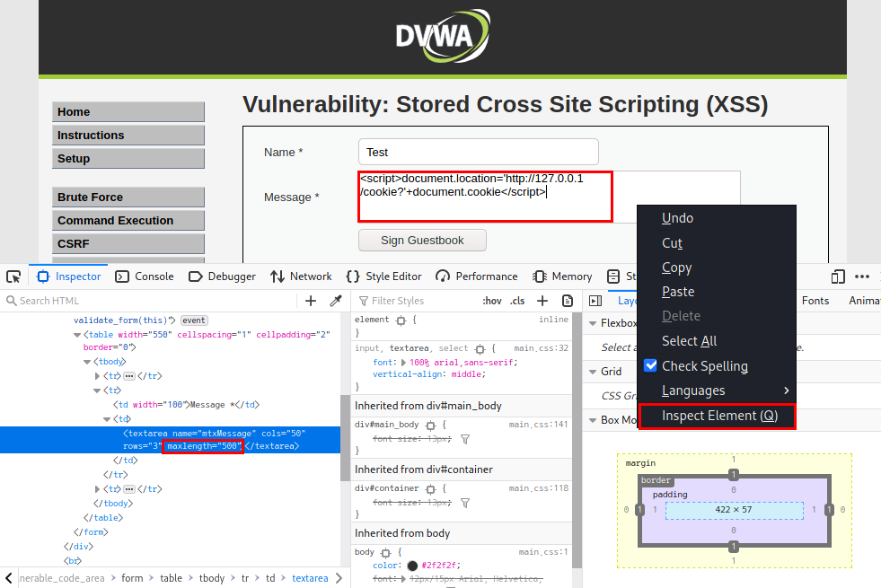Viewport: 881px width, 588px height.
Task: Open the Instructions page
Action: (128, 136)
